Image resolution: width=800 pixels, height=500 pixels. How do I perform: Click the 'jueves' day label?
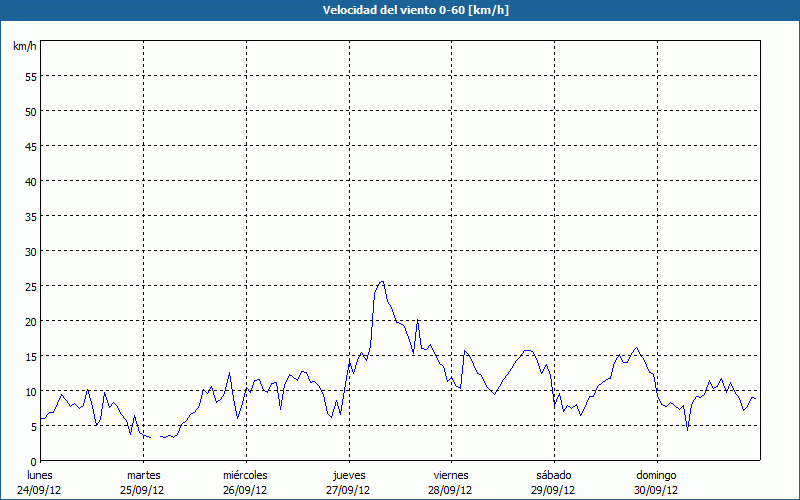(348, 475)
